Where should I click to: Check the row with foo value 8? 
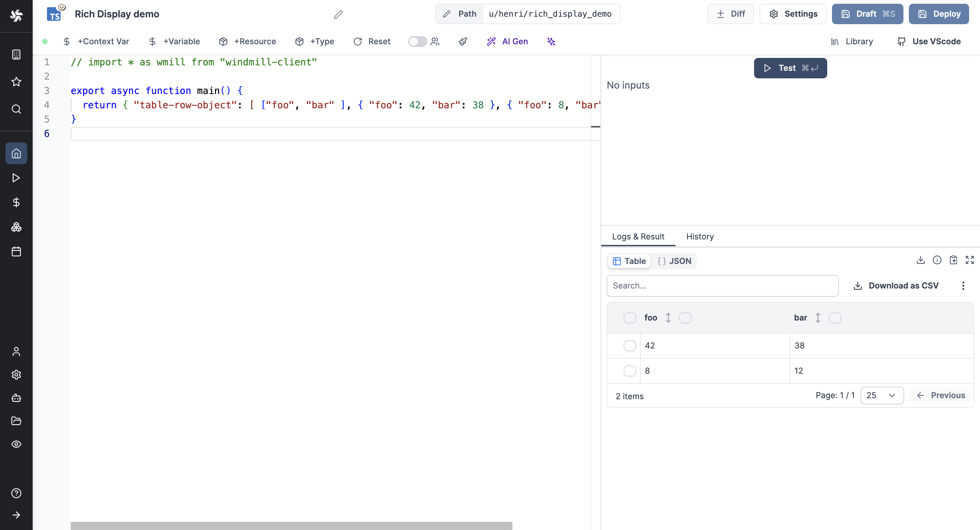(630, 371)
